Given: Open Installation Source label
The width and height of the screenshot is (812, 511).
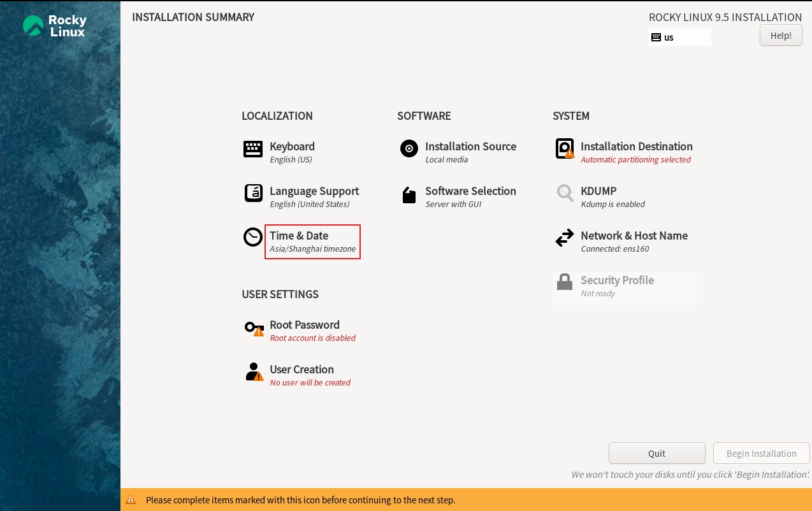Looking at the screenshot, I should (470, 147).
